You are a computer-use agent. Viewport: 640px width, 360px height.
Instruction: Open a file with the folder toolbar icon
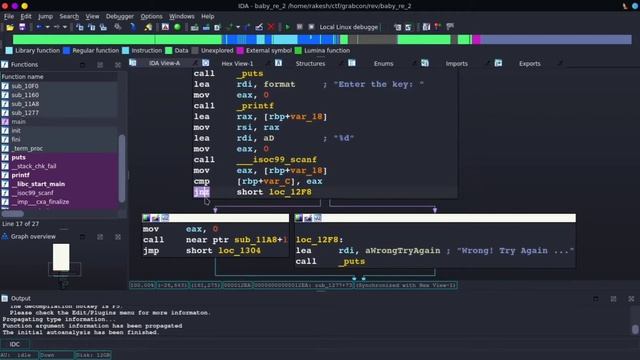[10, 27]
